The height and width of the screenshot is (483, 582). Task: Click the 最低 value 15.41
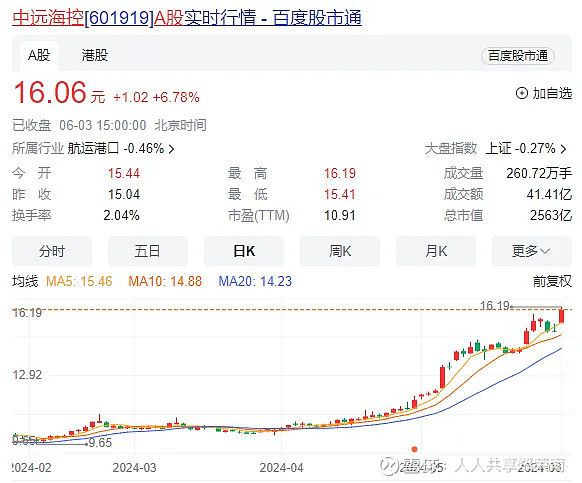pos(340,195)
